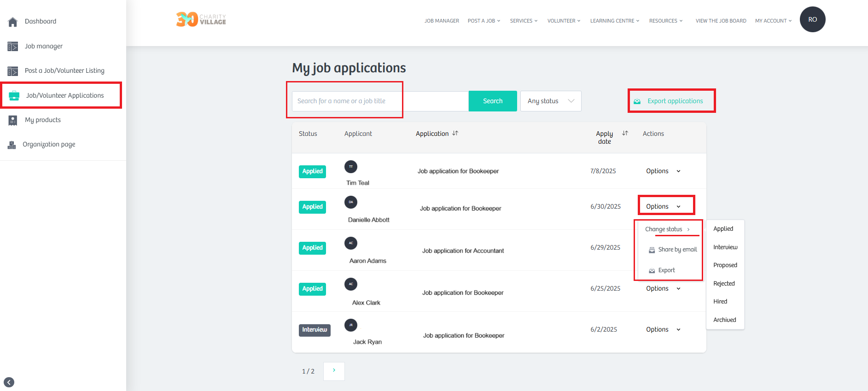Set status to Applied in submenu

pos(723,228)
